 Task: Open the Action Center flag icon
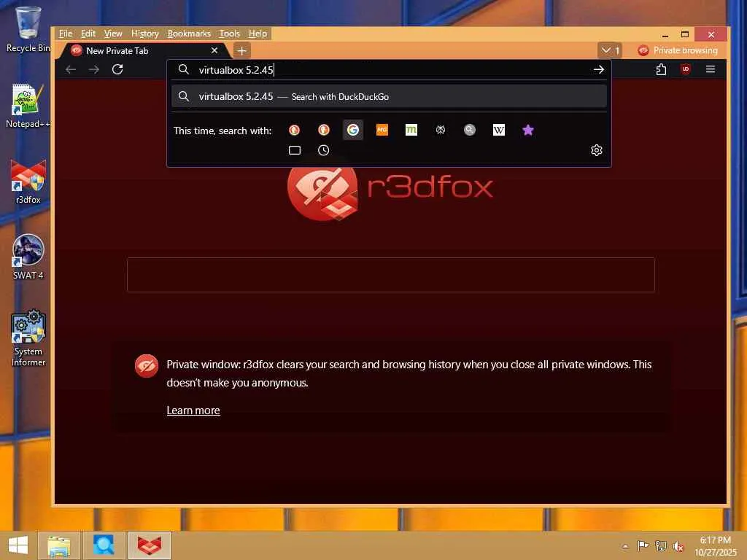pyautogui.click(x=643, y=545)
